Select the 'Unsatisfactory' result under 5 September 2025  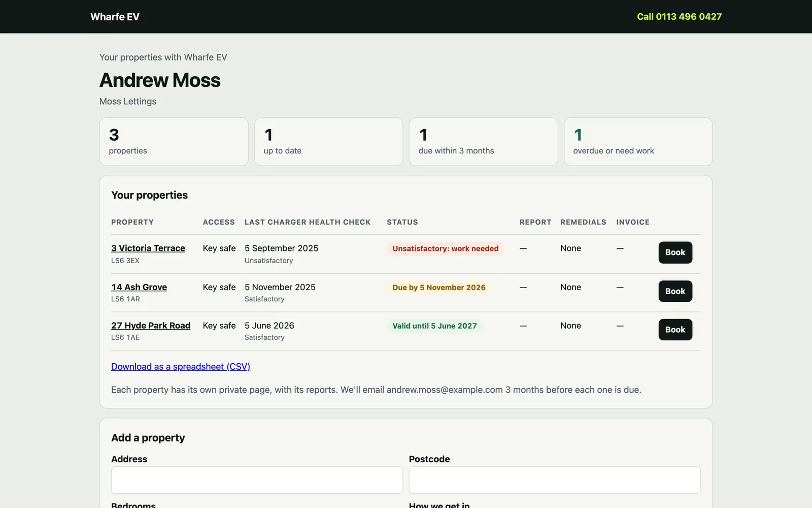pos(269,261)
